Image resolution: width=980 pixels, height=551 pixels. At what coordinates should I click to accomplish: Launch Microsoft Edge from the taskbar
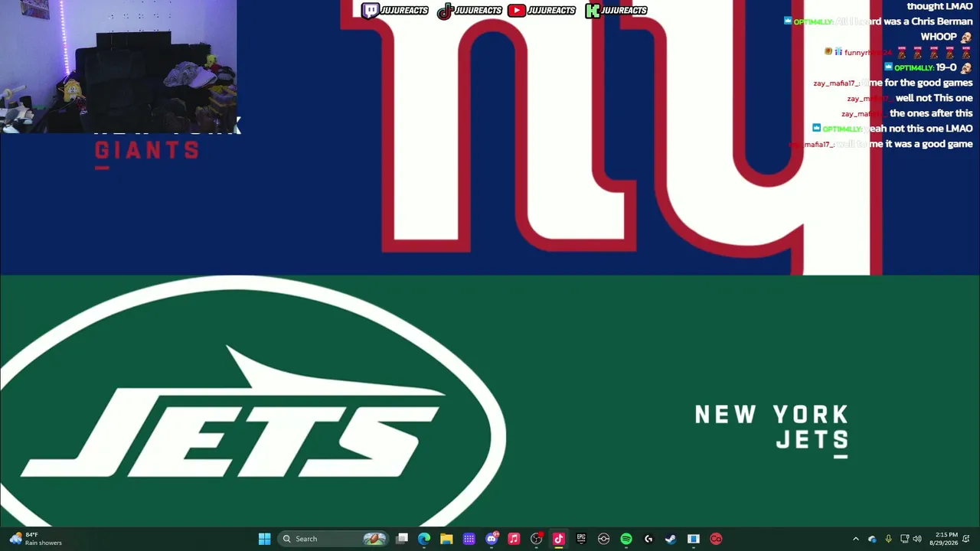click(424, 539)
